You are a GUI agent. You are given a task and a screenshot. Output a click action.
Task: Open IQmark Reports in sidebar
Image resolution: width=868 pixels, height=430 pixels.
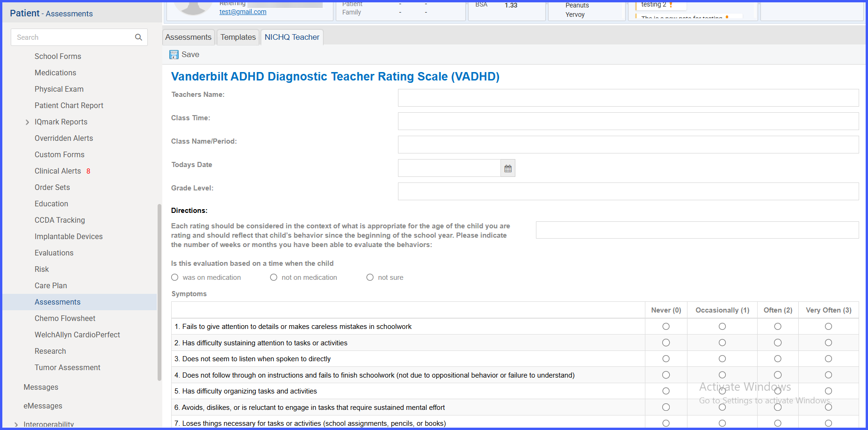point(61,122)
